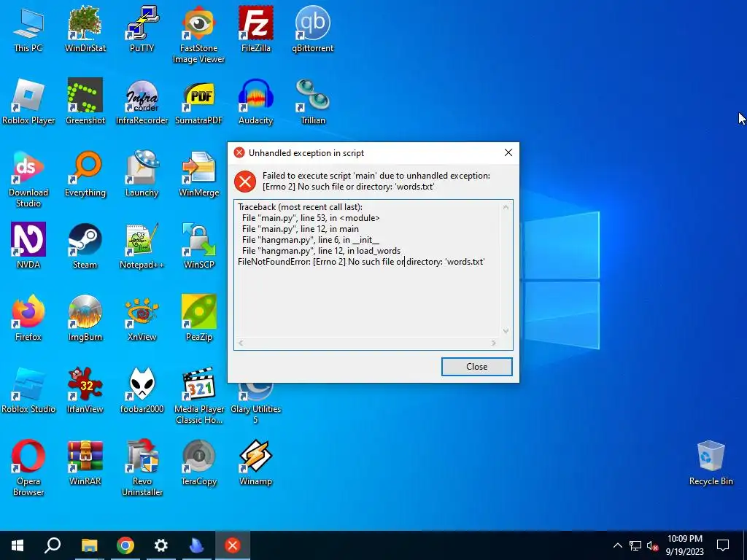Image resolution: width=747 pixels, height=560 pixels.
Task: Open network status tray icon
Action: click(635, 545)
